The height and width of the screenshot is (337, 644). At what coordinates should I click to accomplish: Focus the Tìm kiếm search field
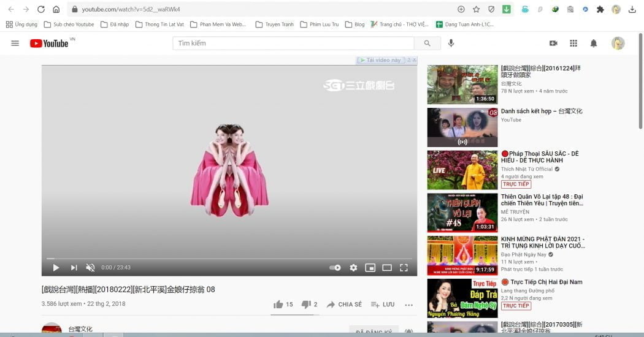click(293, 43)
